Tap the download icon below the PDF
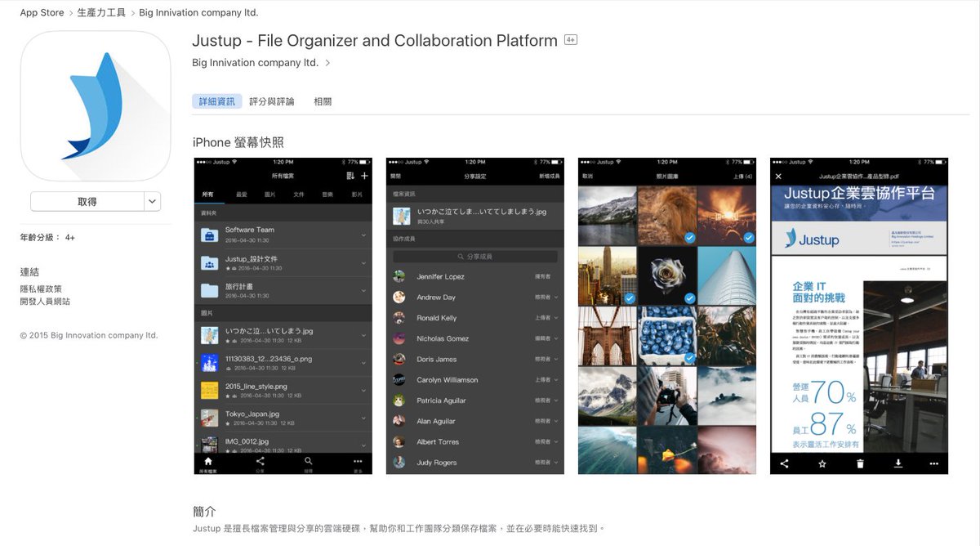980x546 pixels. 898,463
